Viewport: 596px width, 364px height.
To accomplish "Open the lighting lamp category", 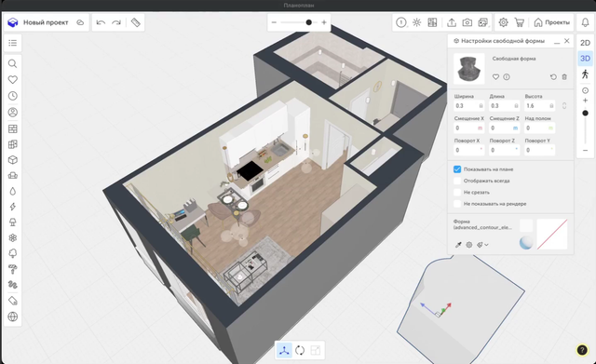I will pyautogui.click(x=12, y=222).
